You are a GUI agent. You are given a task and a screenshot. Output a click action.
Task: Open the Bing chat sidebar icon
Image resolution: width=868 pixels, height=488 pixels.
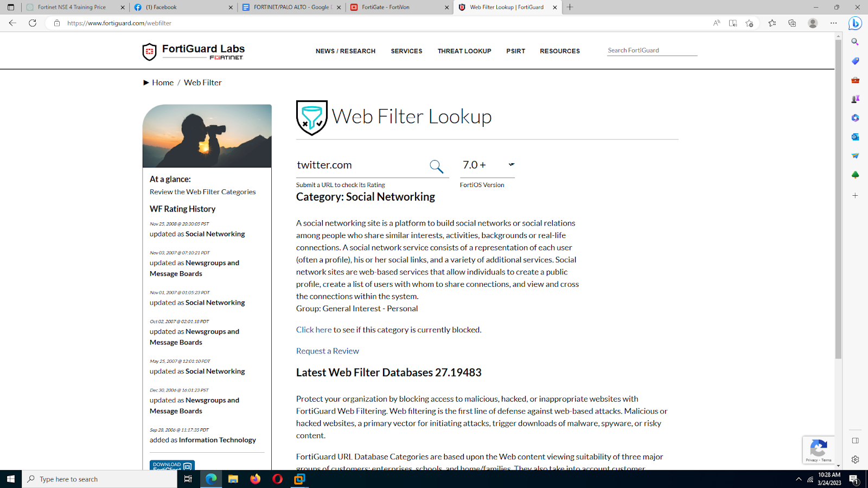856,23
